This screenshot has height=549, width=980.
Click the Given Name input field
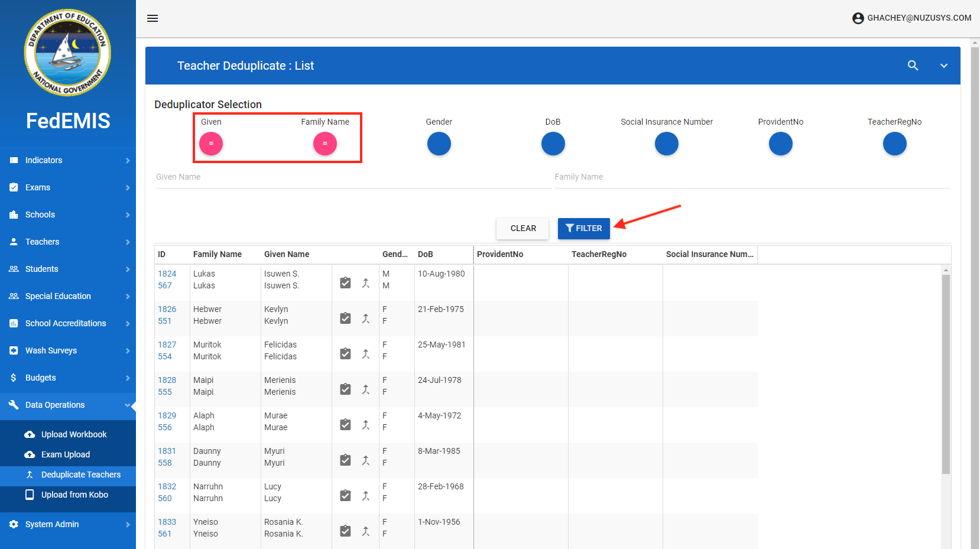352,177
